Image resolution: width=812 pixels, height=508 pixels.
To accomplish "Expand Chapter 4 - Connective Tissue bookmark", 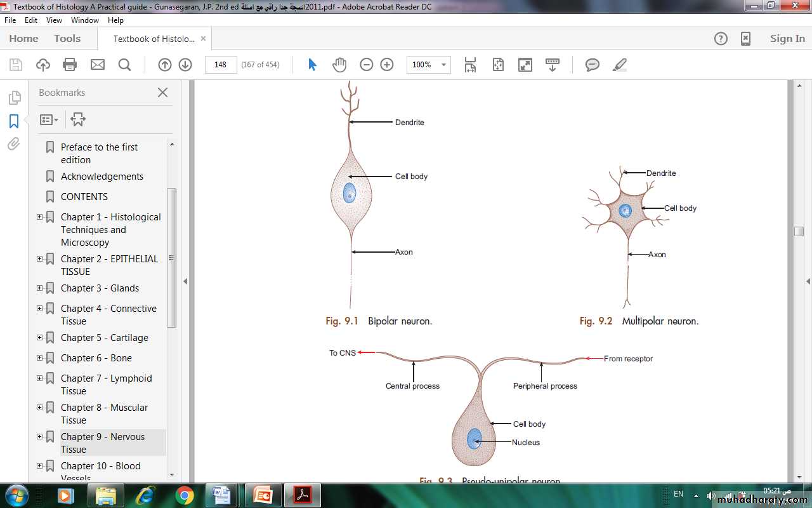I will tap(40, 309).
